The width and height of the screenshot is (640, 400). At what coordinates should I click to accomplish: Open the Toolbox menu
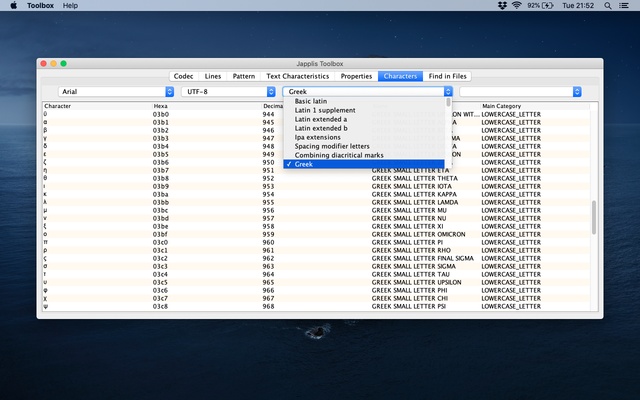tap(40, 5)
